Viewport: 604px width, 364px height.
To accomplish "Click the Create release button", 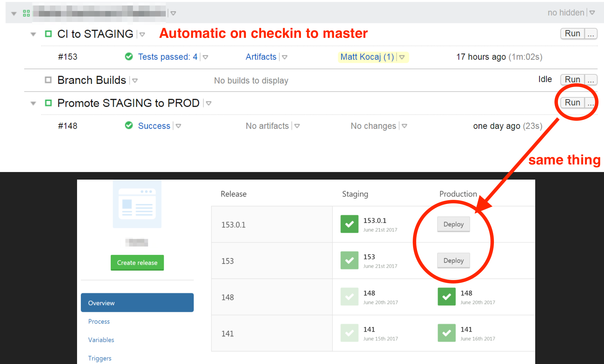I will (x=137, y=263).
